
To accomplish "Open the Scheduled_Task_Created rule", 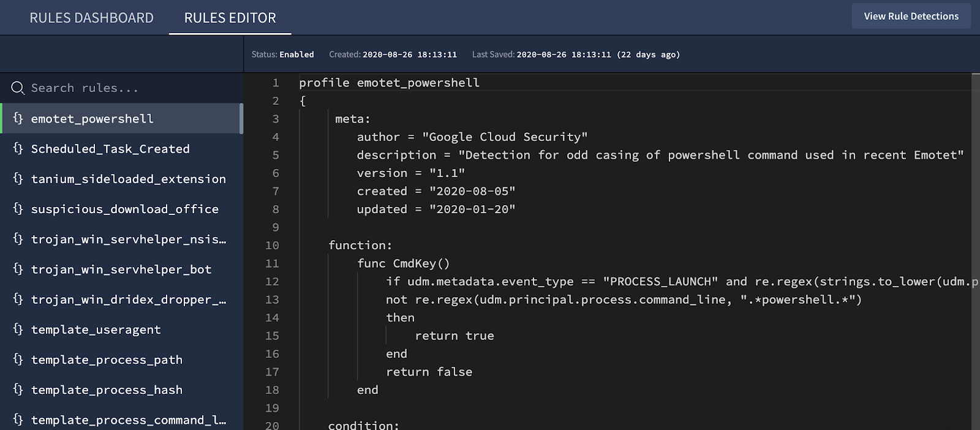I will [x=121, y=148].
